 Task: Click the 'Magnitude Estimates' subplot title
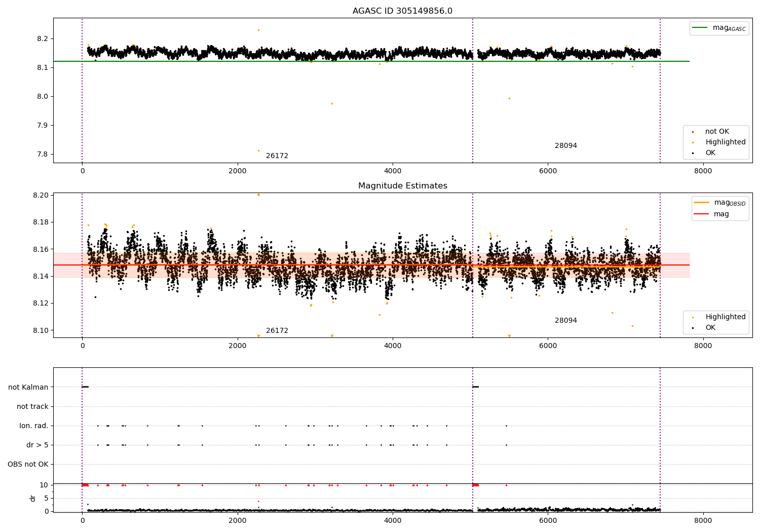(402, 186)
